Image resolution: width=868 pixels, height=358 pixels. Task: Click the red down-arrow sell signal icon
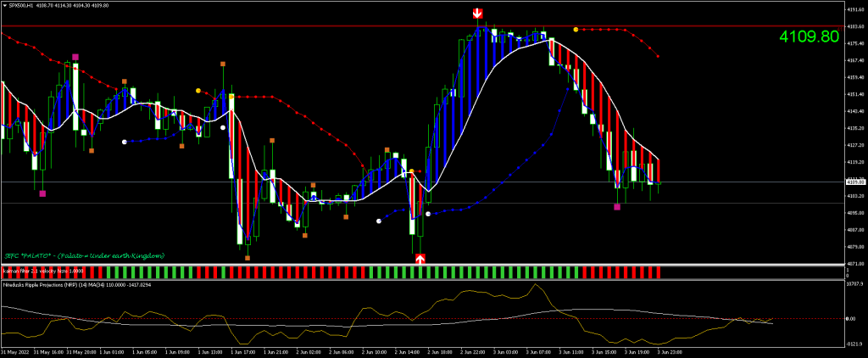coord(478,14)
